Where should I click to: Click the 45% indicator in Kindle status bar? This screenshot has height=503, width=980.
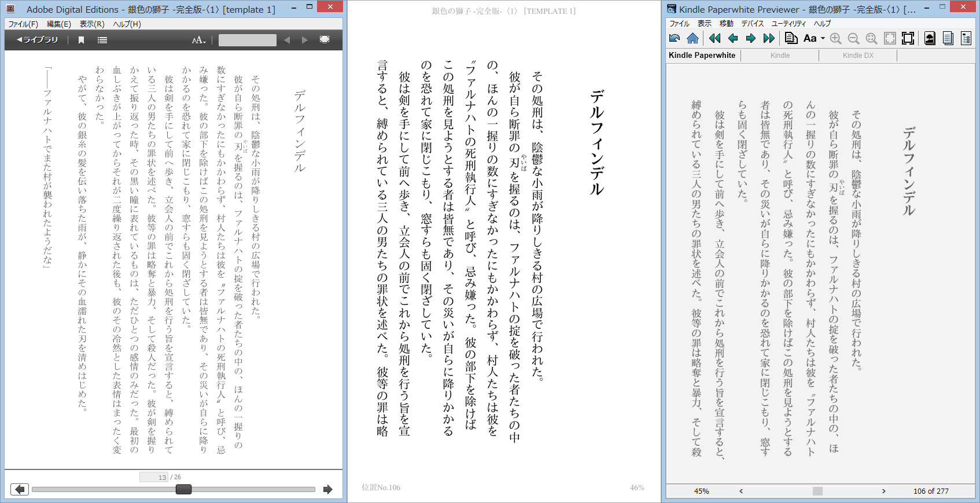pyautogui.click(x=701, y=491)
